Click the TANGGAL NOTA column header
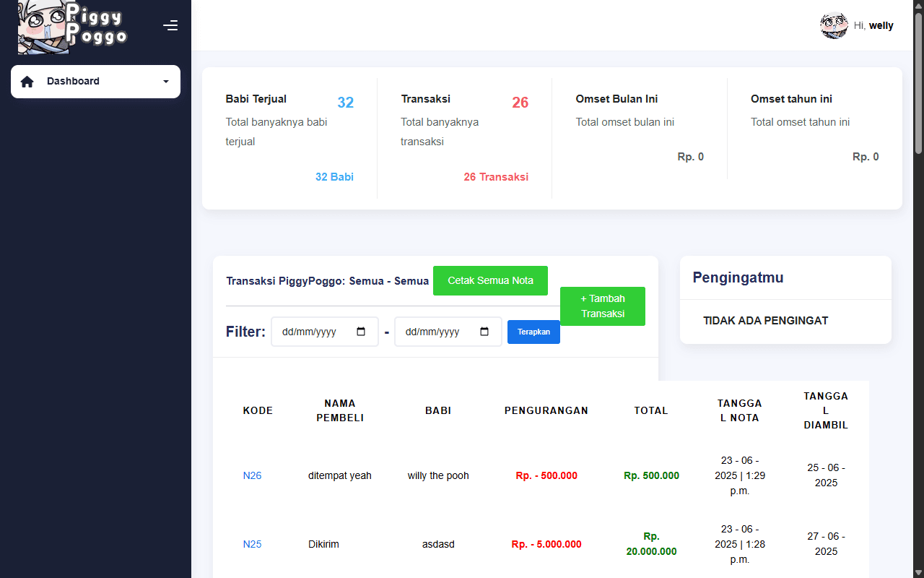 coord(740,410)
